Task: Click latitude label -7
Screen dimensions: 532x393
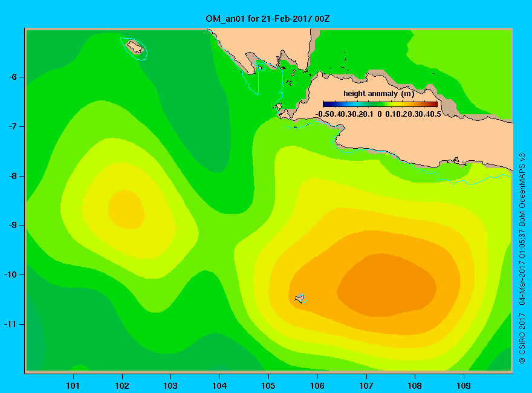Action: point(13,126)
